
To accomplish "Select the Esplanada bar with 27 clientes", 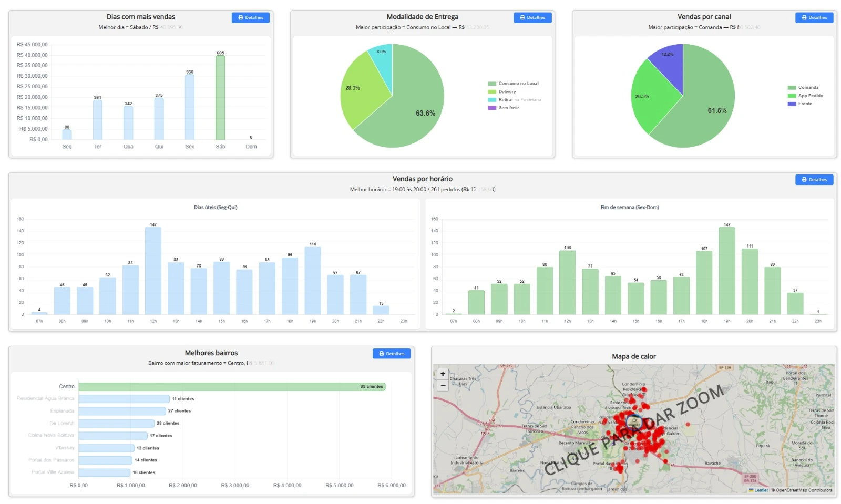I will pyautogui.click(x=122, y=411).
